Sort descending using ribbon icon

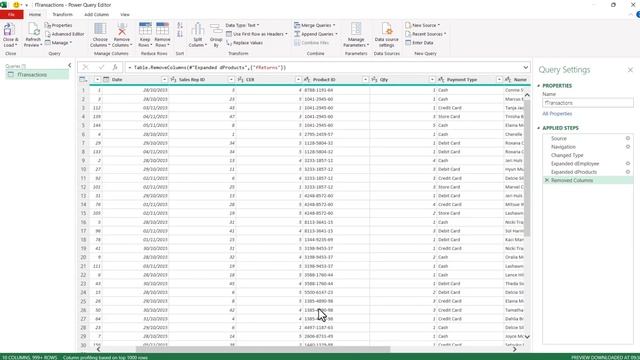click(180, 34)
